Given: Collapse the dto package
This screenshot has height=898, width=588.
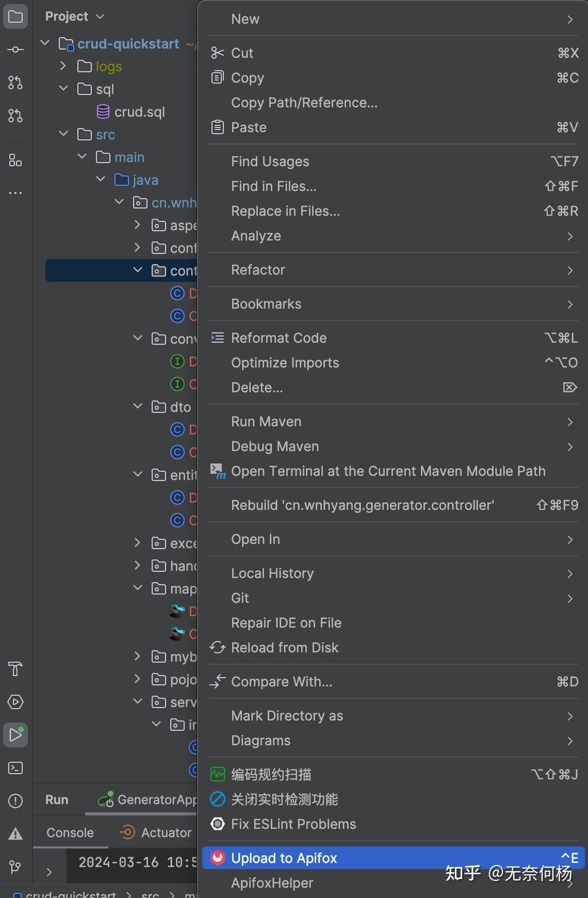Looking at the screenshot, I should click(138, 407).
